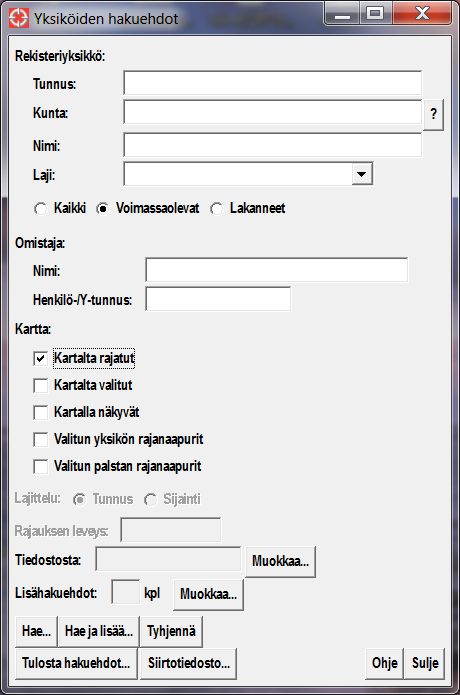Open Muokkaa next to Tiedostosta
Screen dimensions: 460x695
(x=281, y=562)
